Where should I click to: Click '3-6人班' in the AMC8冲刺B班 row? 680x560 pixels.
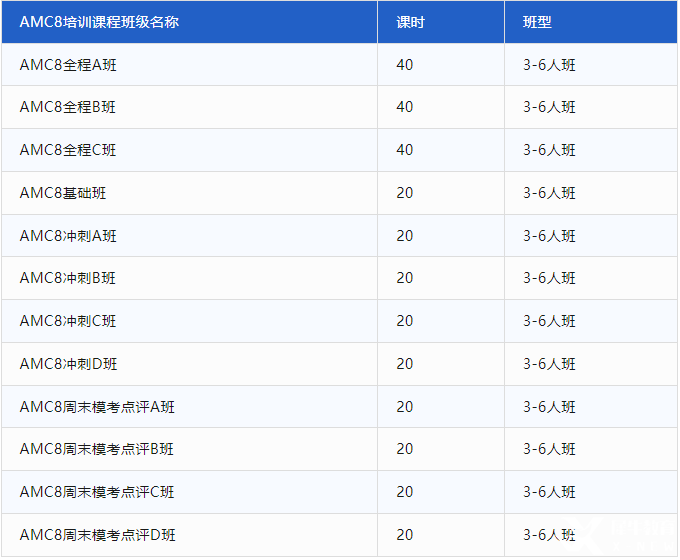[549, 278]
